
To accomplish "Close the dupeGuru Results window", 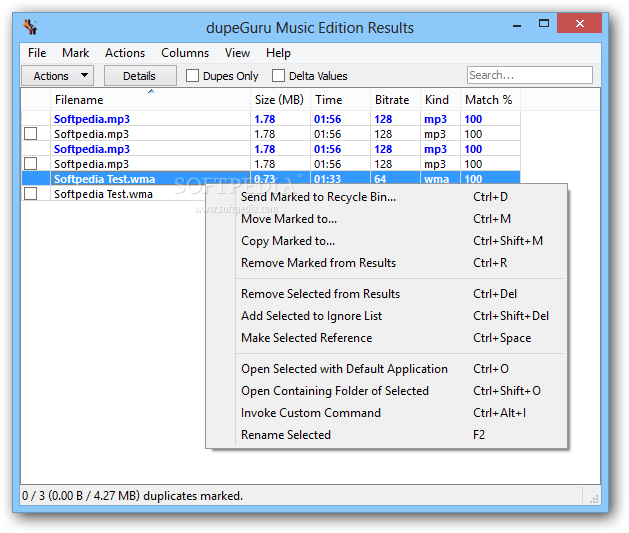I will [579, 24].
